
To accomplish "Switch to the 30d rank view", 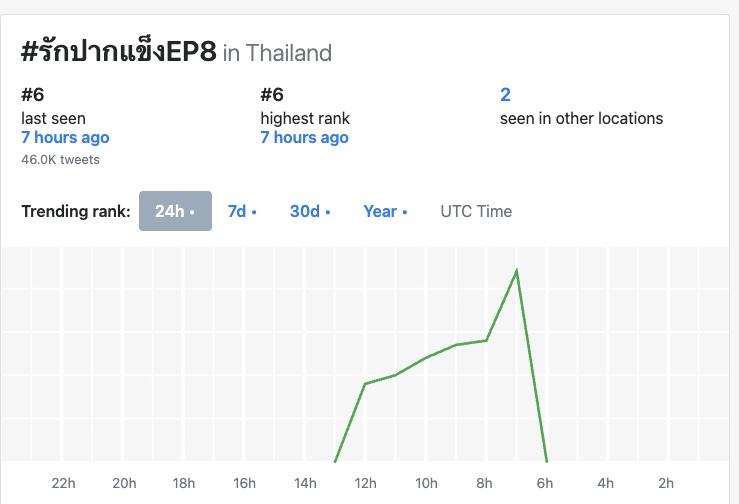I will coord(310,211).
